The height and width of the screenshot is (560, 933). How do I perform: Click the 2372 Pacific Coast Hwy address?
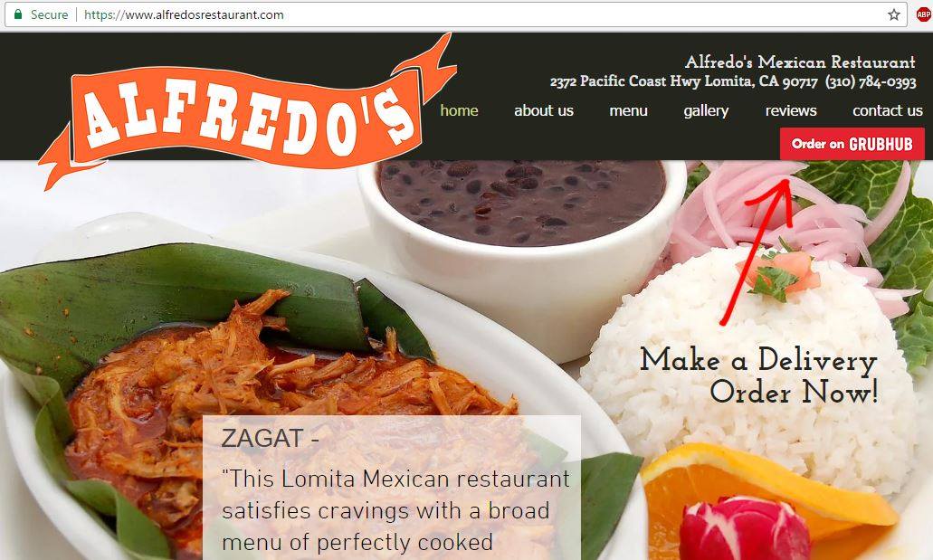tap(683, 81)
